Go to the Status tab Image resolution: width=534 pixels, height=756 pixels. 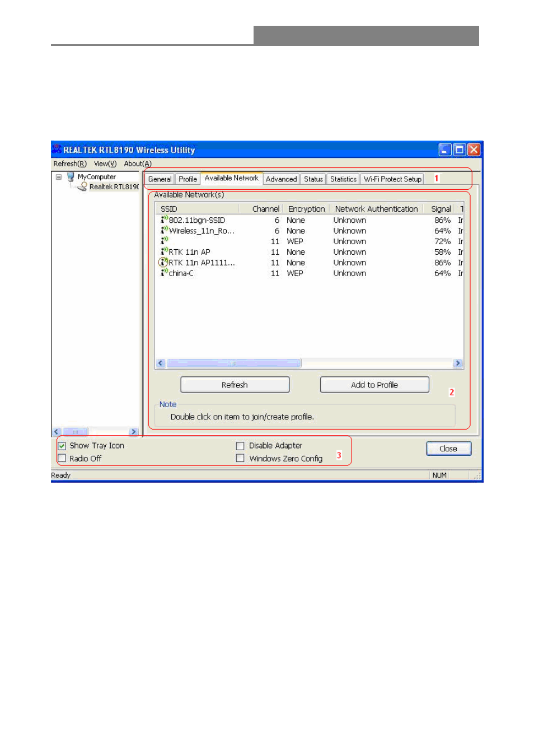313,179
